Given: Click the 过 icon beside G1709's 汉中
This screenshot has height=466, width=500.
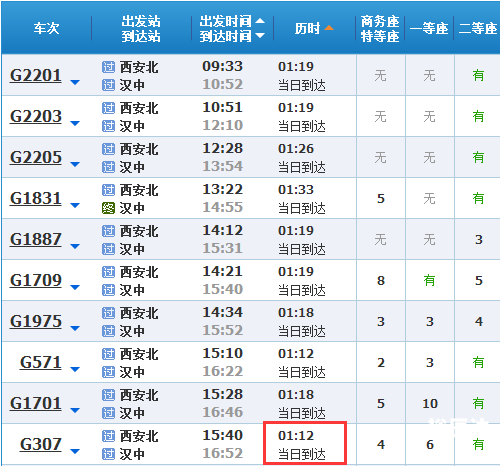Looking at the screenshot, I should tap(108, 290).
